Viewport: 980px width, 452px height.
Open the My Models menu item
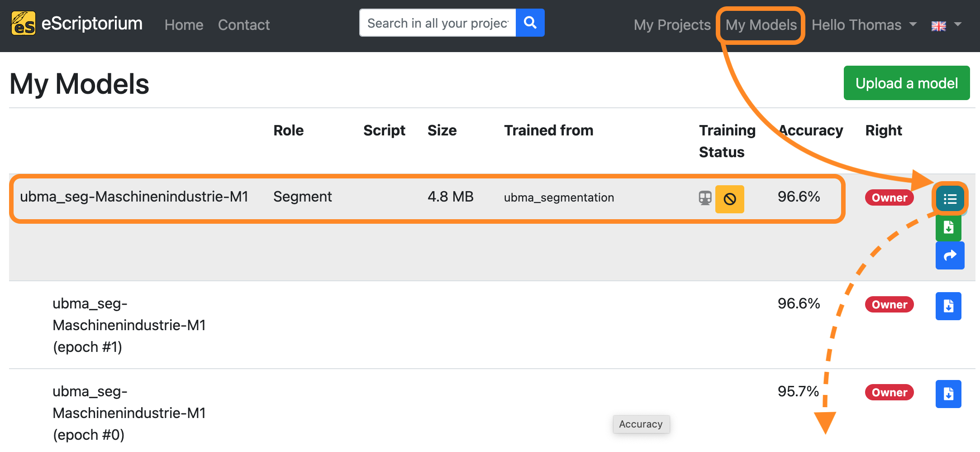click(761, 25)
